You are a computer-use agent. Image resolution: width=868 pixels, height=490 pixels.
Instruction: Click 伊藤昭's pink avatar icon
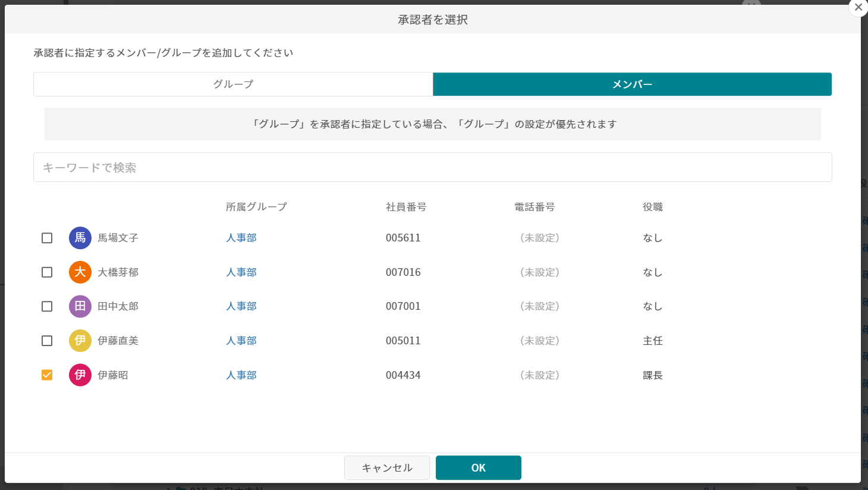(79, 375)
